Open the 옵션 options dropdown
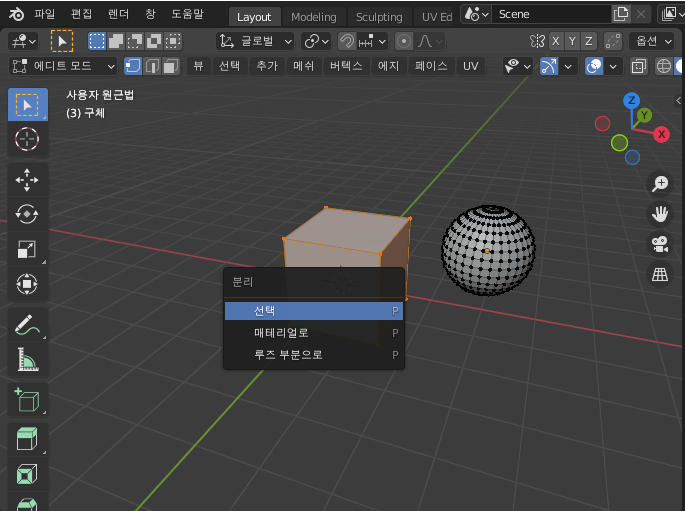 (654, 41)
